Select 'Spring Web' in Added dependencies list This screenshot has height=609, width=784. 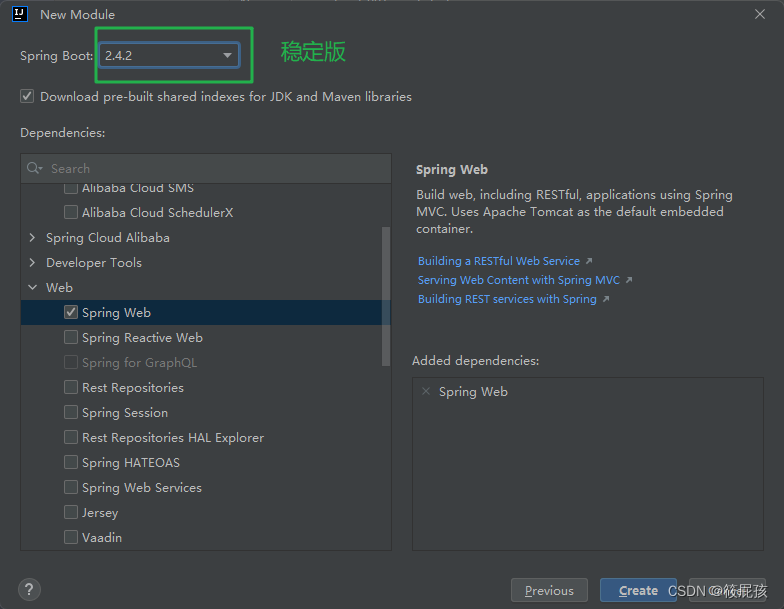point(473,392)
